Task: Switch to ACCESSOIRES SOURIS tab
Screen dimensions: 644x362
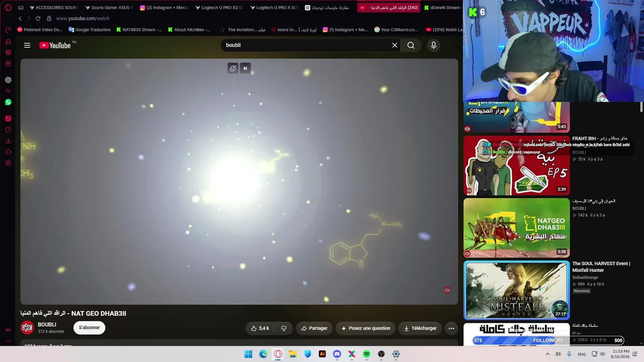Action: (x=54, y=8)
